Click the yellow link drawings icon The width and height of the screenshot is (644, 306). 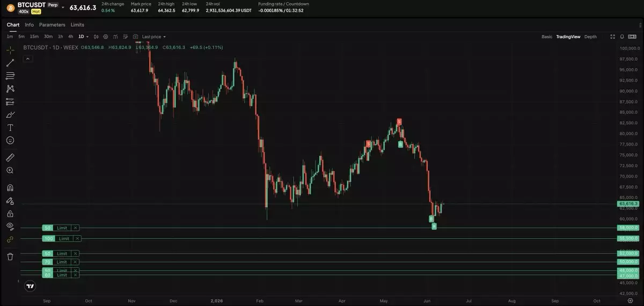pyautogui.click(x=10, y=239)
